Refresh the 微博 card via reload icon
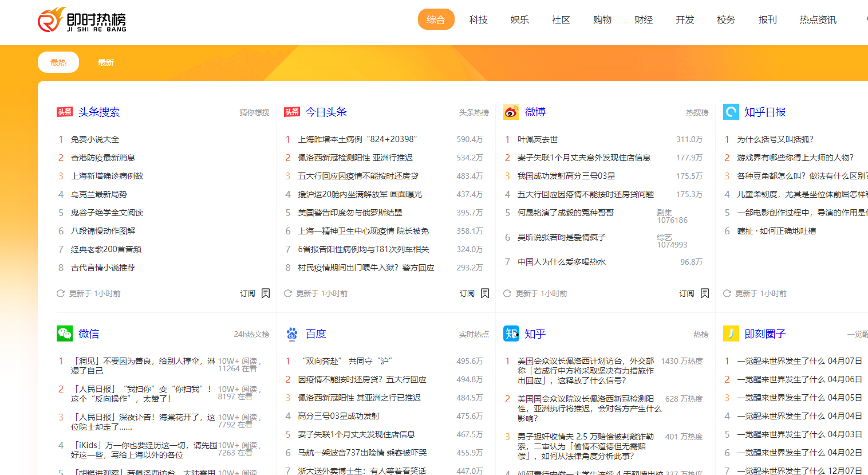The width and height of the screenshot is (868, 475). click(x=507, y=293)
